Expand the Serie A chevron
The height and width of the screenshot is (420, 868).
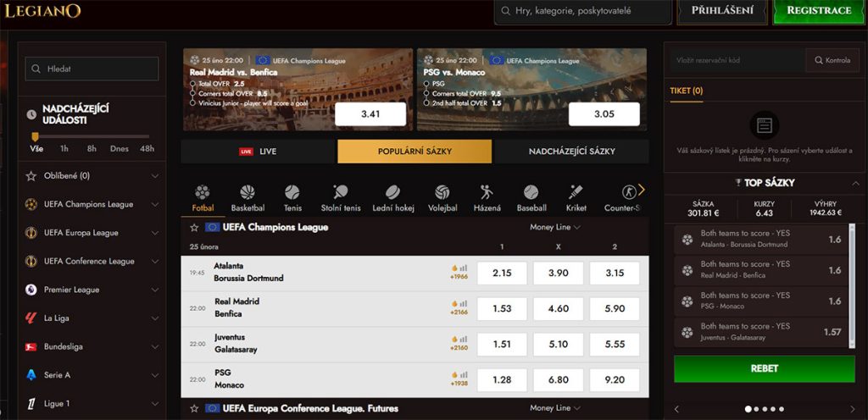(x=155, y=375)
